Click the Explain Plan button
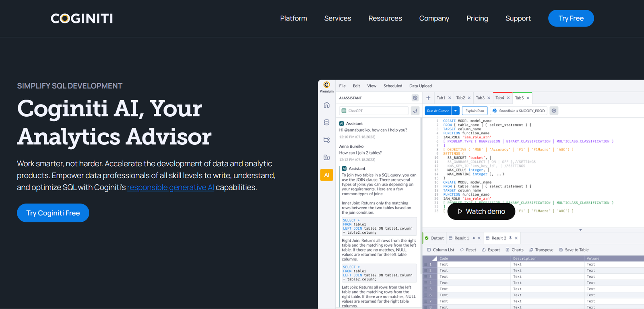Viewport: 644px width, 309px height. [x=475, y=111]
